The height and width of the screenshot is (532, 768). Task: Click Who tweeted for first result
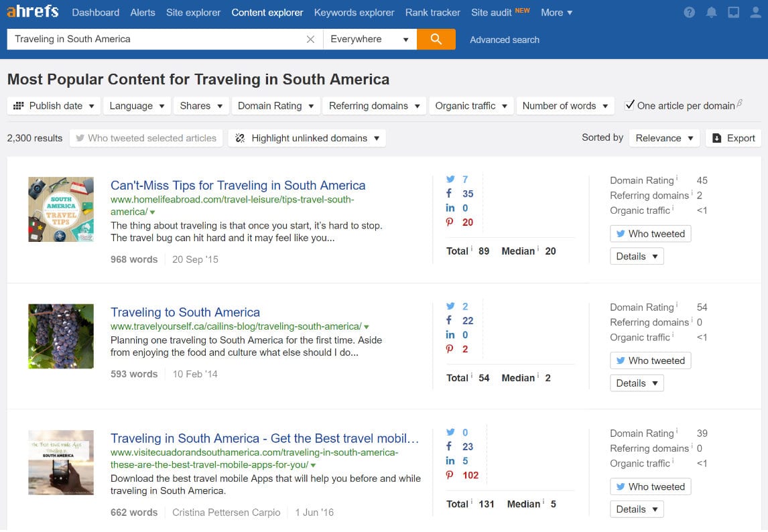point(650,234)
